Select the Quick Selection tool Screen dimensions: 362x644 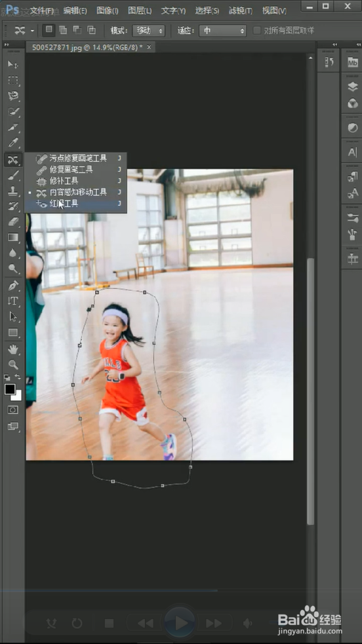click(x=13, y=111)
